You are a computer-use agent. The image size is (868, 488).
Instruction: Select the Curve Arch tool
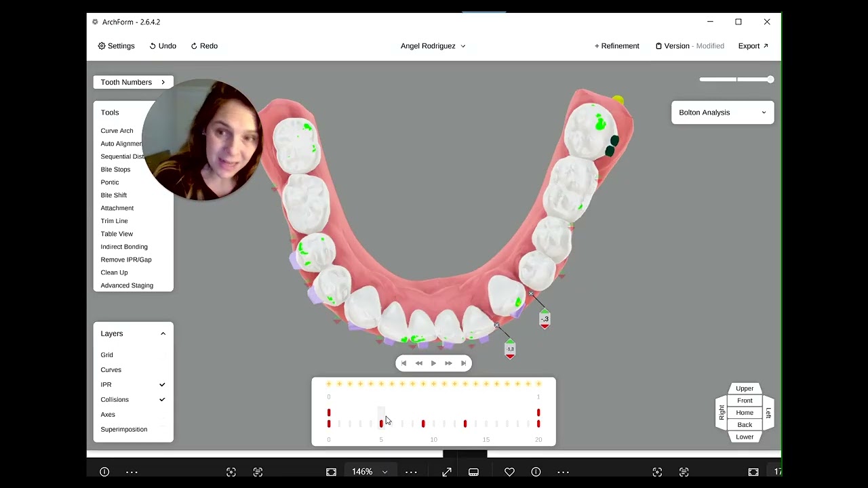point(117,131)
